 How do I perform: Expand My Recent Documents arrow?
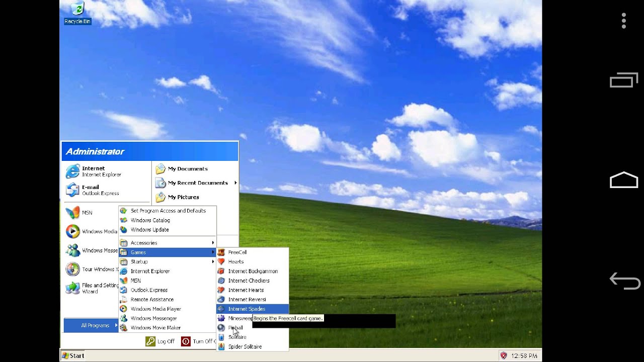coord(235,183)
